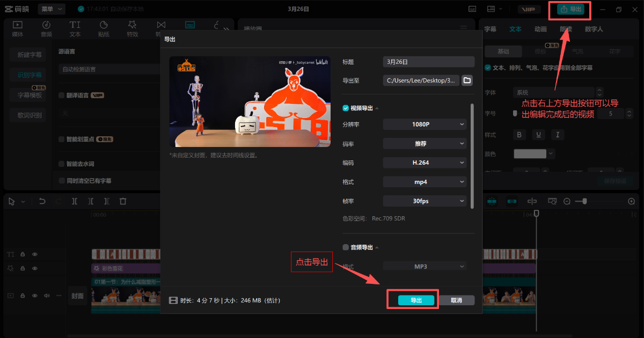Image resolution: width=644 pixels, height=338 pixels.
Task: Open the 特效 effects panel
Action: [132, 29]
